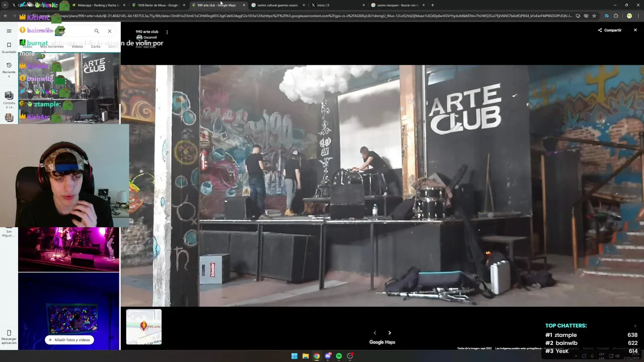Switch to the 1036 Barón de Maua tab
644x362 pixels.
(x=157, y=5)
